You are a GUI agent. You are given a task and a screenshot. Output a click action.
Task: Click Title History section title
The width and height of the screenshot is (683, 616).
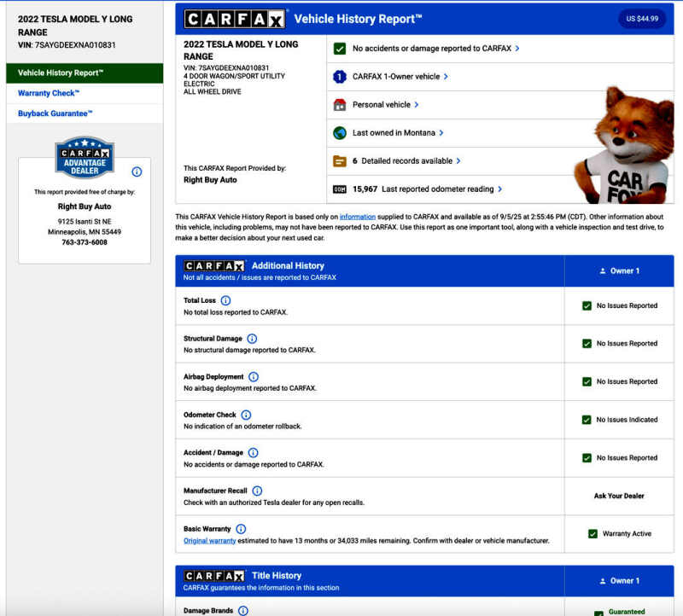point(277,576)
